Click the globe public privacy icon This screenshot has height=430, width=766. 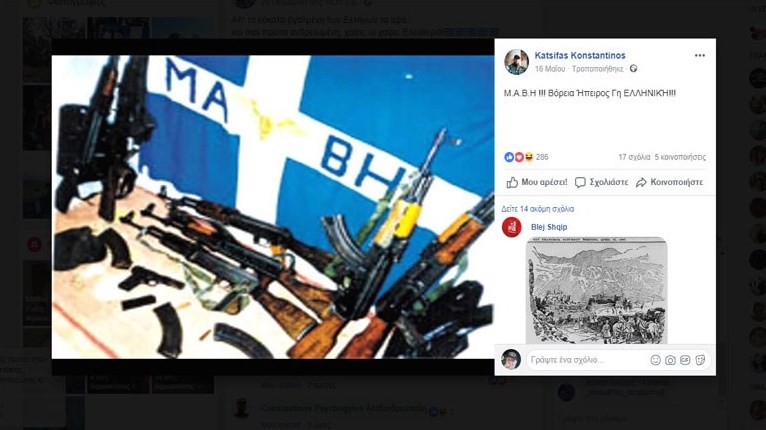coord(633,68)
